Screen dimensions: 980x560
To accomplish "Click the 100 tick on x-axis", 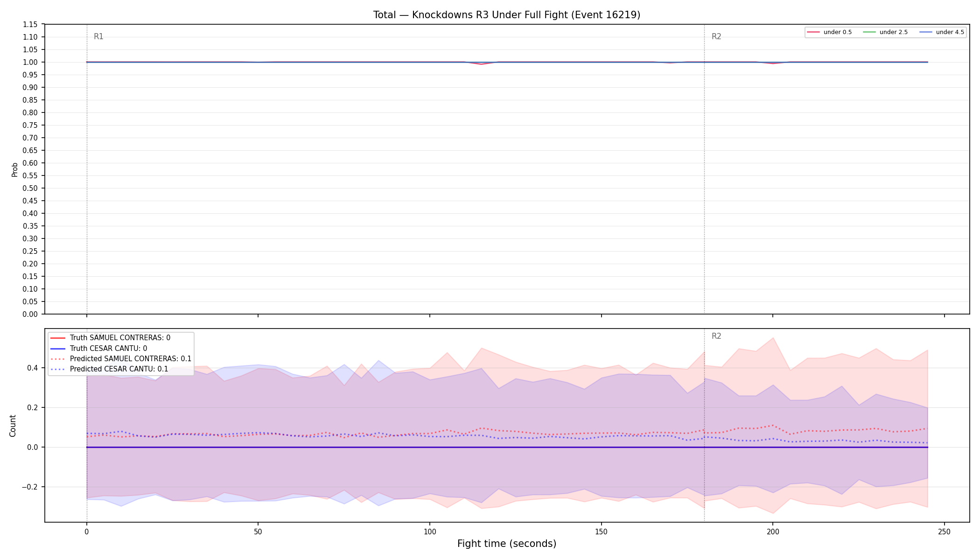I will click(430, 532).
